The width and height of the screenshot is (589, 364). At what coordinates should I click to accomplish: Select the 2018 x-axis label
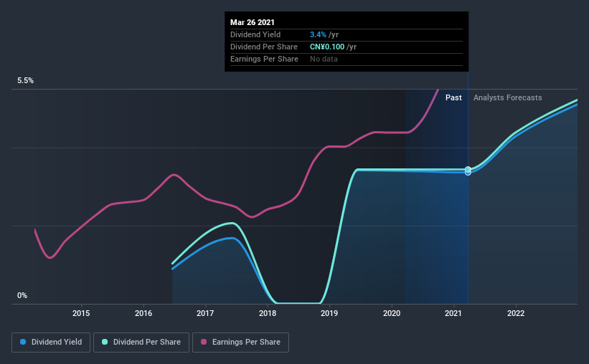(268, 313)
